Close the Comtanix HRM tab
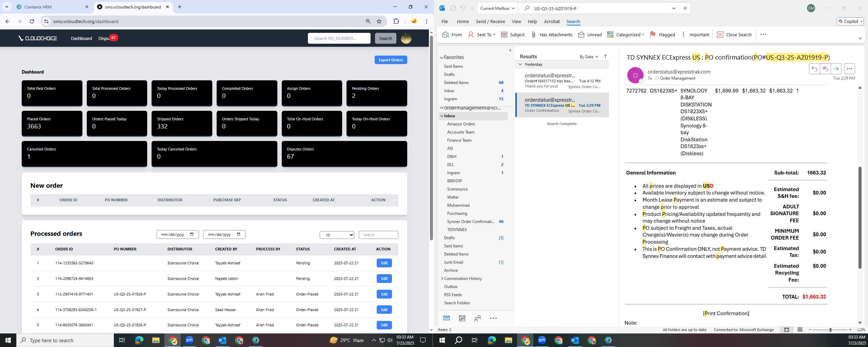Viewport: 868px width, 347px height. (x=87, y=7)
